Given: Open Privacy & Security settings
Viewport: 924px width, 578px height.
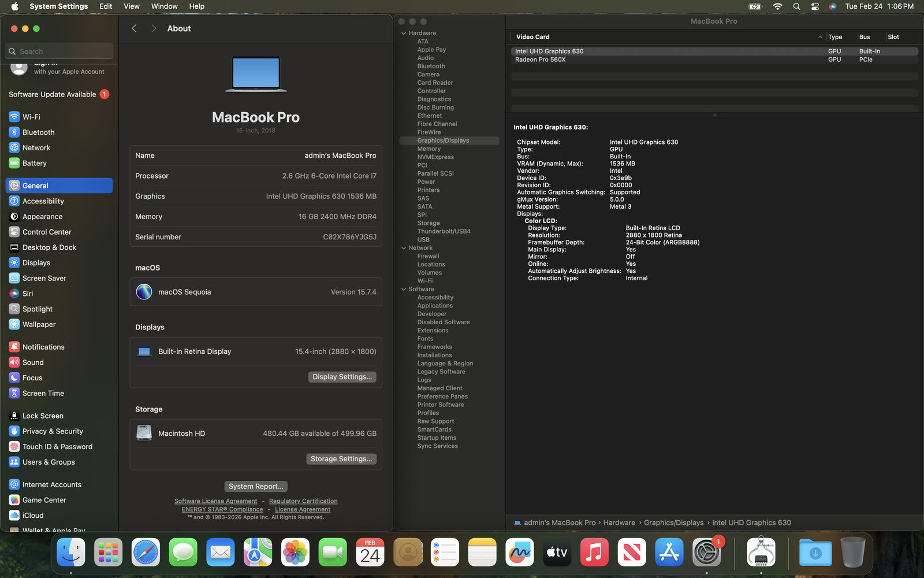Looking at the screenshot, I should [52, 431].
